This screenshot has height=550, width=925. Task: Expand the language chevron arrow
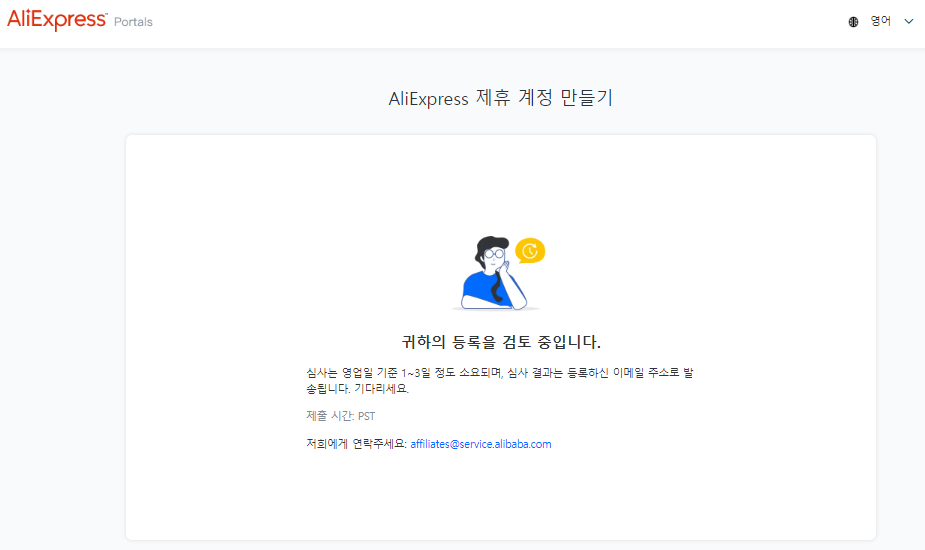pyautogui.click(x=908, y=21)
